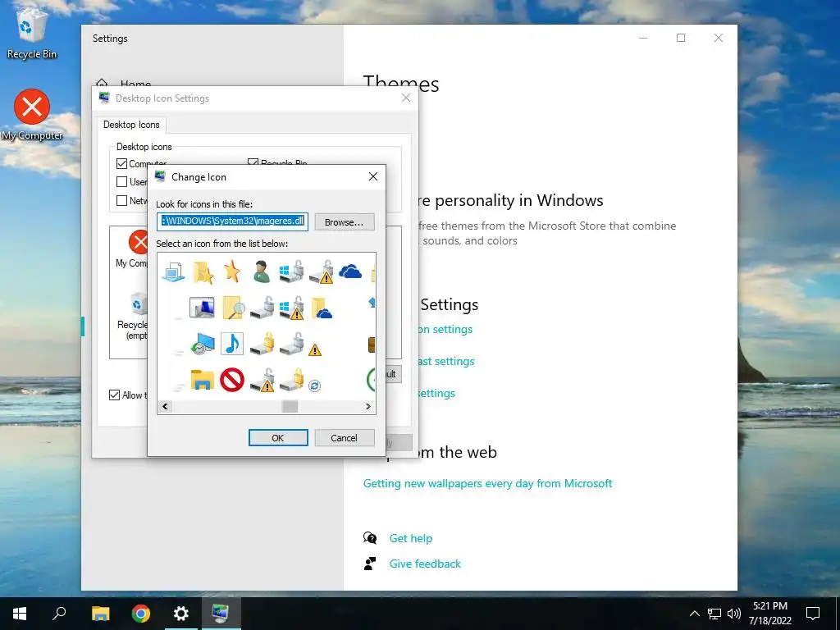840x630 pixels.
Task: Select the gold star icon without a folder
Action: pyautogui.click(x=232, y=271)
